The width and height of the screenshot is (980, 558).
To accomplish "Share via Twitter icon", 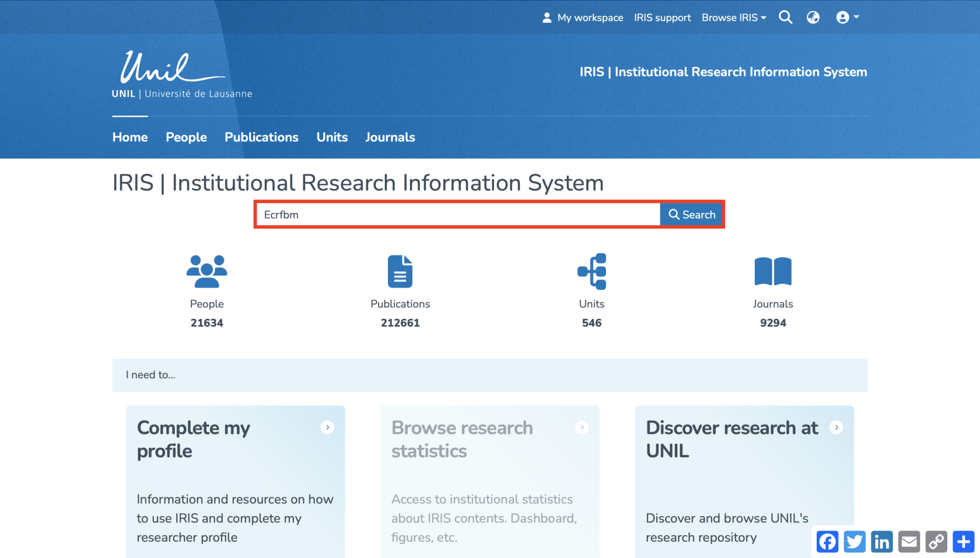I will [x=855, y=542].
